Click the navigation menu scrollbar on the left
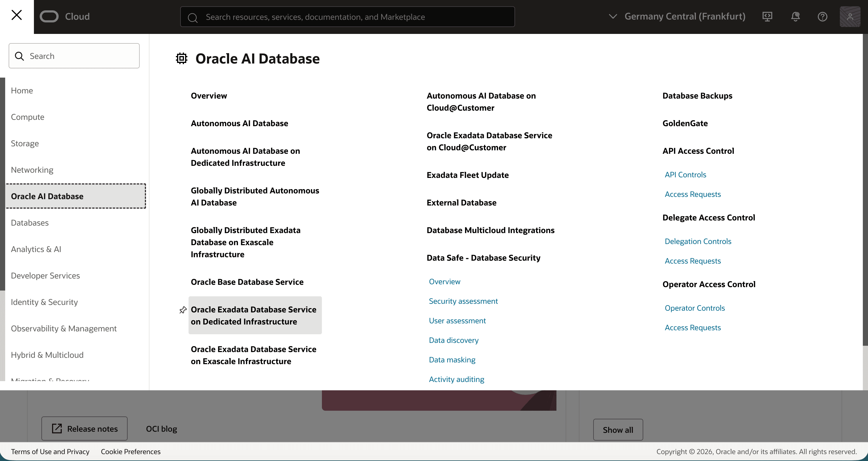Screen dimensions: 868x461 (x=3, y=184)
